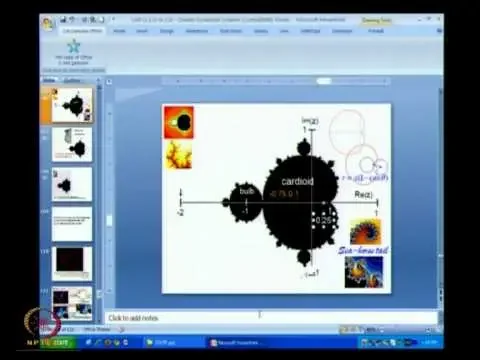Screen dimensions: 480x360
Task: Click the fit slide to window button
Action: click(437, 330)
